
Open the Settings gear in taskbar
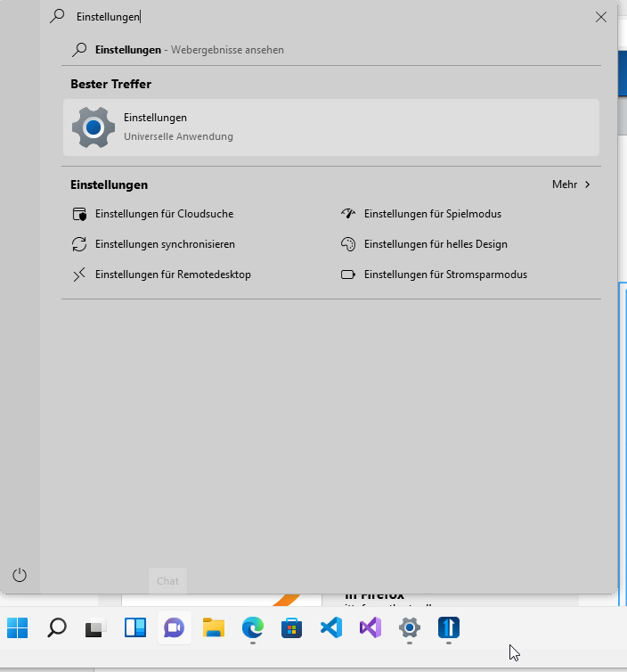(410, 627)
